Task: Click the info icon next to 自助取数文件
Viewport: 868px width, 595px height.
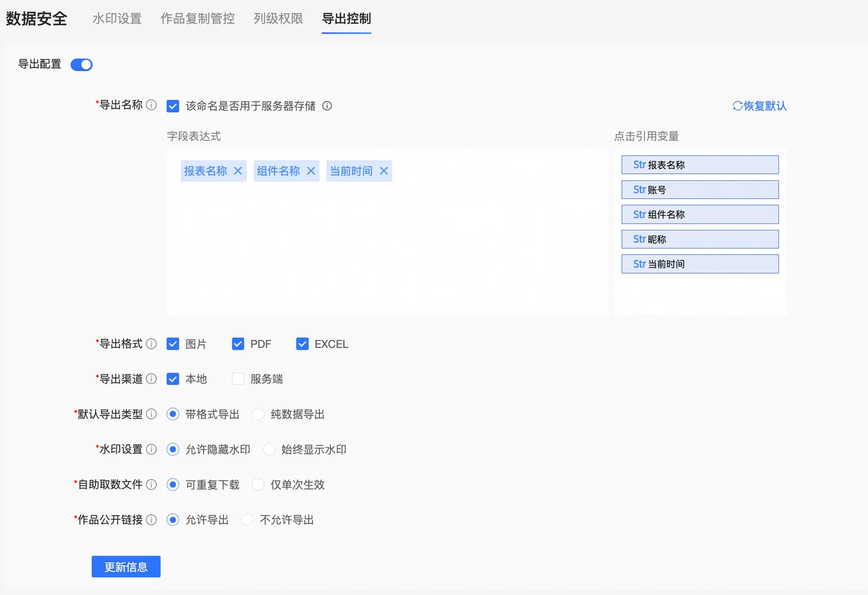Action: (x=153, y=485)
